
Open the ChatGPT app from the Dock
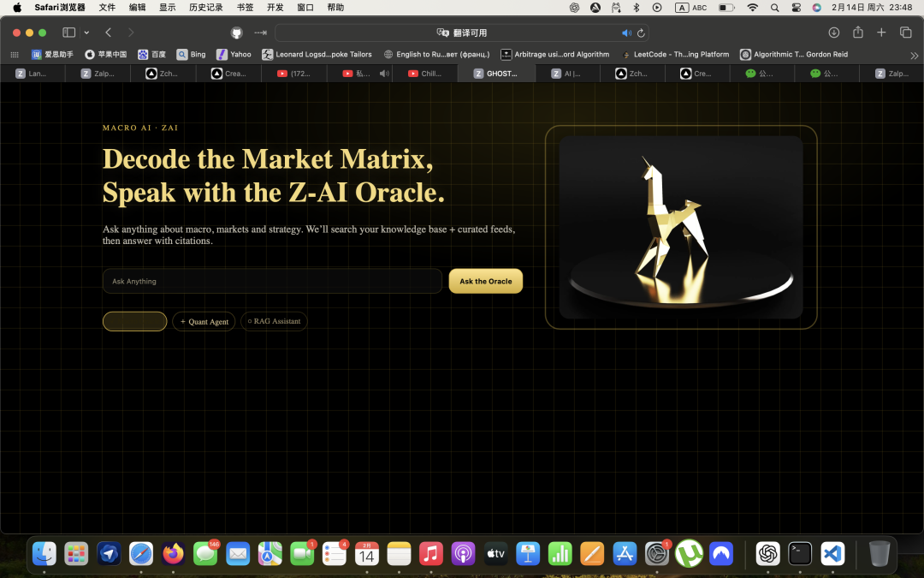tap(767, 554)
